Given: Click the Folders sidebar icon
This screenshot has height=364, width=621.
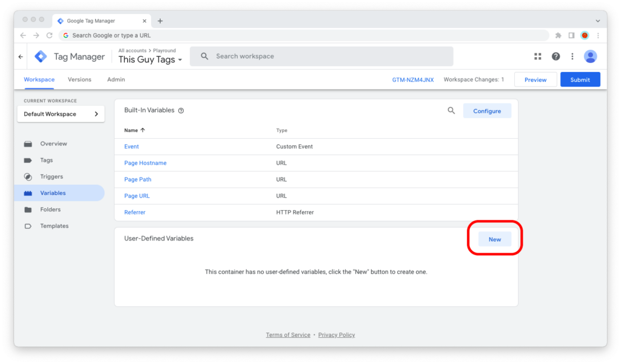Looking at the screenshot, I should tap(28, 210).
